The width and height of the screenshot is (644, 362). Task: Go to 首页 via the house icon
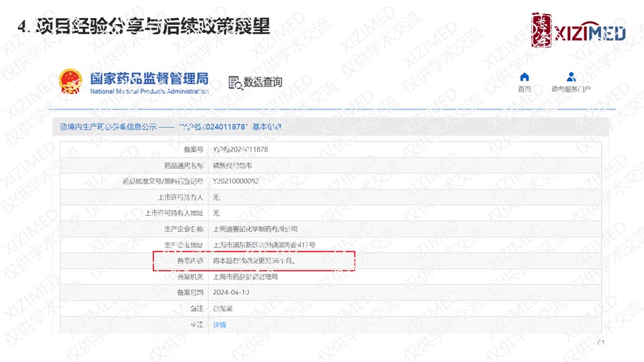[525, 77]
